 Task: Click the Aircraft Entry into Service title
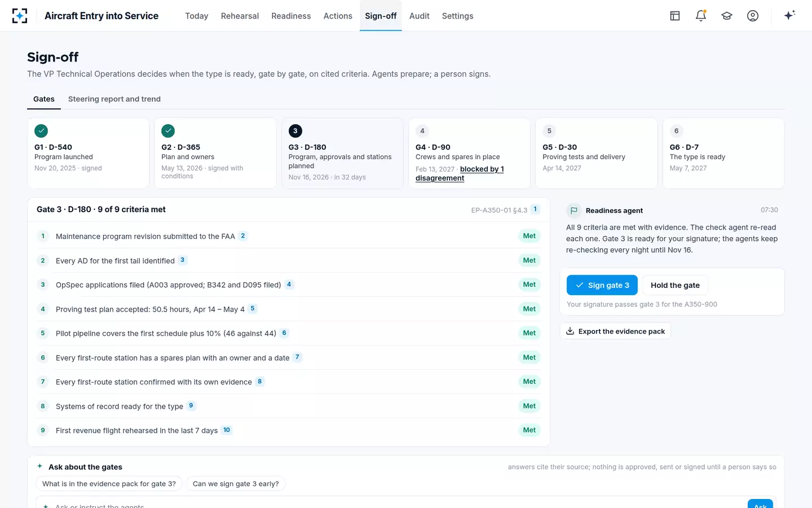click(101, 16)
